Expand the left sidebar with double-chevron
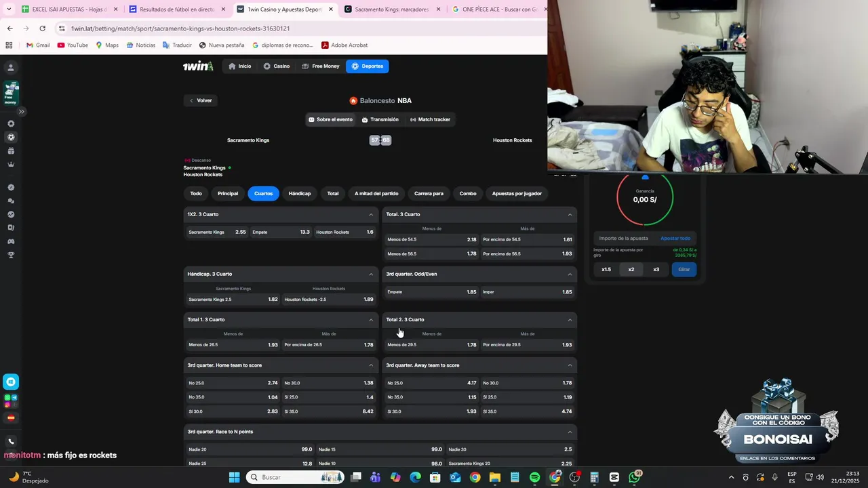868x488 pixels. click(x=22, y=111)
